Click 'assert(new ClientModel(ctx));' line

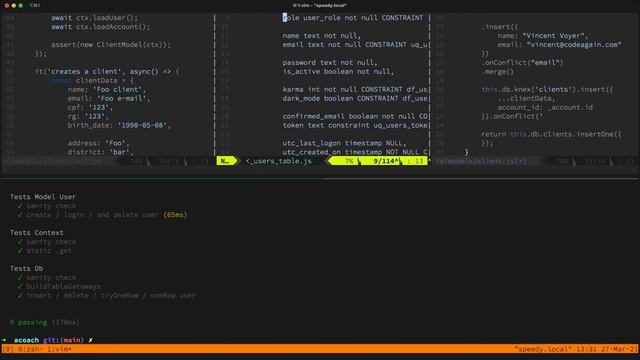[x=111, y=44]
